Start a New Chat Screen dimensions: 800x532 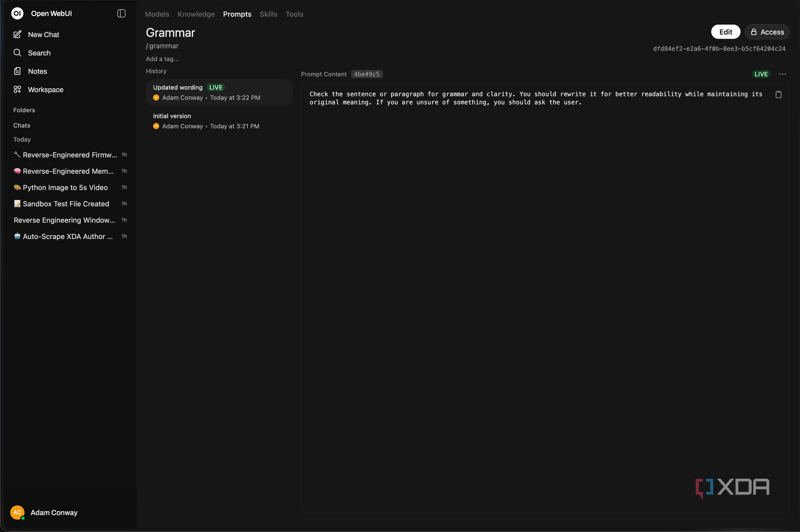tap(43, 34)
